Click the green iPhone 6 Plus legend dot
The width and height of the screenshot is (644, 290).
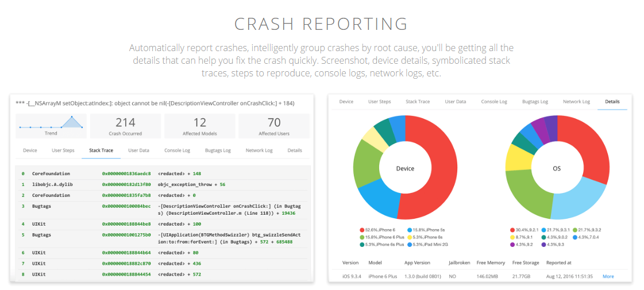(362, 237)
